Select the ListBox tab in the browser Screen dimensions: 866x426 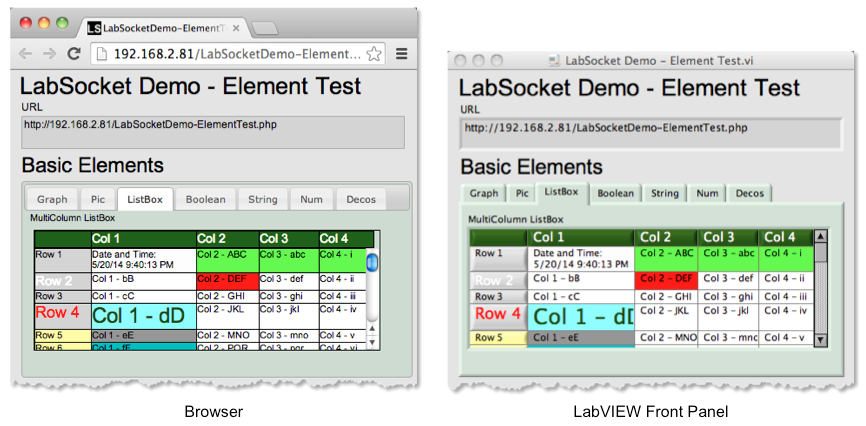pos(145,199)
